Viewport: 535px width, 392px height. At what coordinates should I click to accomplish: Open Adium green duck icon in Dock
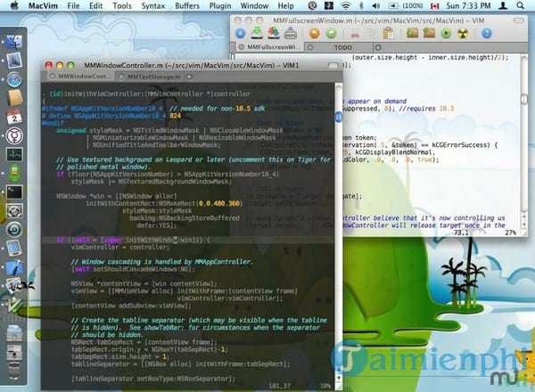(14, 174)
